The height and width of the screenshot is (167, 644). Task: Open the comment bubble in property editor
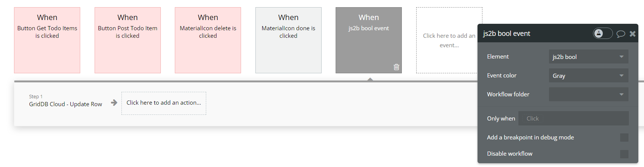621,34
